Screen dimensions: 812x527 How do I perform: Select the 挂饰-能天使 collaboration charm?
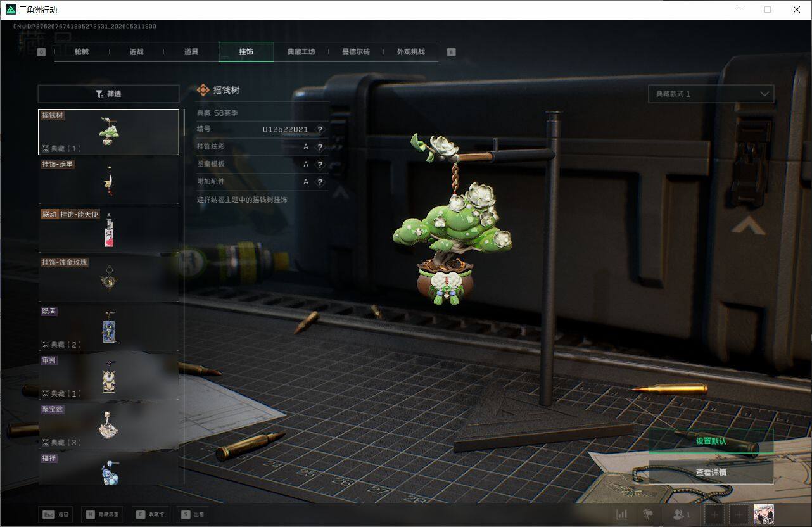pyautogui.click(x=108, y=230)
